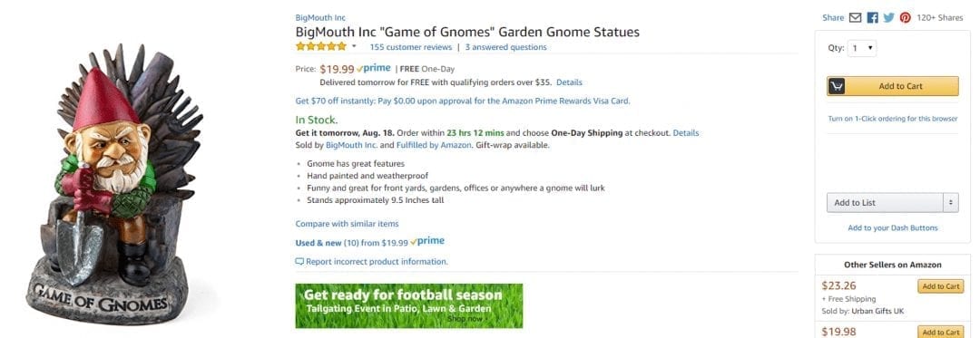Click the cart icon on Add to Cart
The height and width of the screenshot is (338, 980).
[x=836, y=86]
